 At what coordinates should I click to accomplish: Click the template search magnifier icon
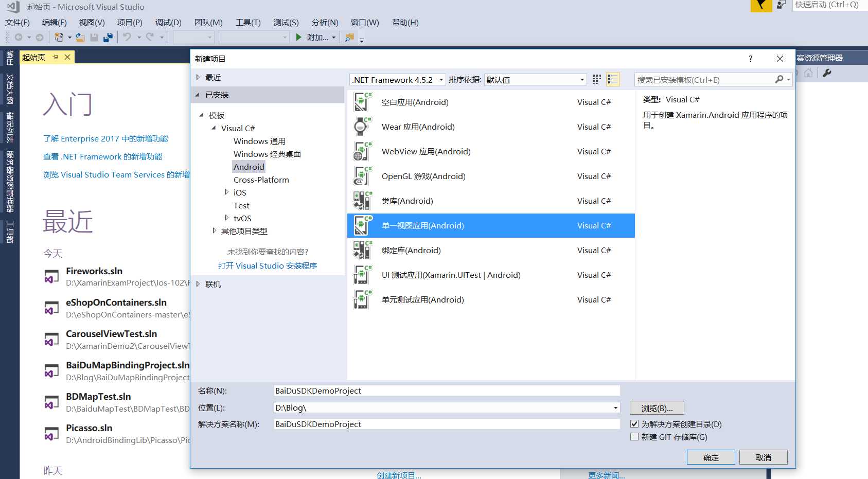point(780,79)
